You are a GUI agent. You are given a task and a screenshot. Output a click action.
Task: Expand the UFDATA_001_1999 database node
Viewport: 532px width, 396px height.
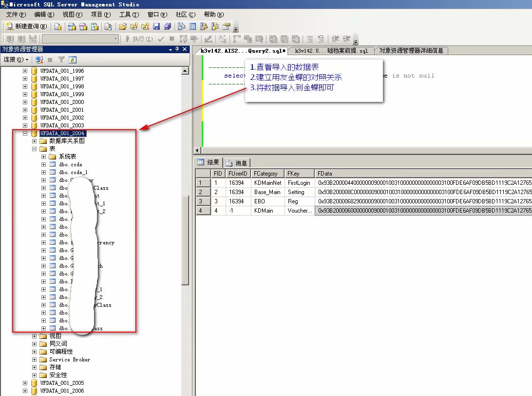pyautogui.click(x=25, y=94)
